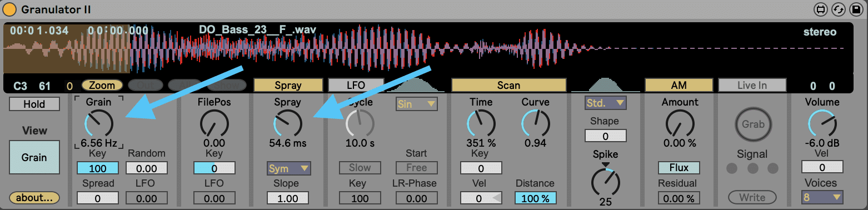The image size is (868, 210).
Task: Open the Sin LFO waveform dropdown
Action: pyautogui.click(x=416, y=104)
